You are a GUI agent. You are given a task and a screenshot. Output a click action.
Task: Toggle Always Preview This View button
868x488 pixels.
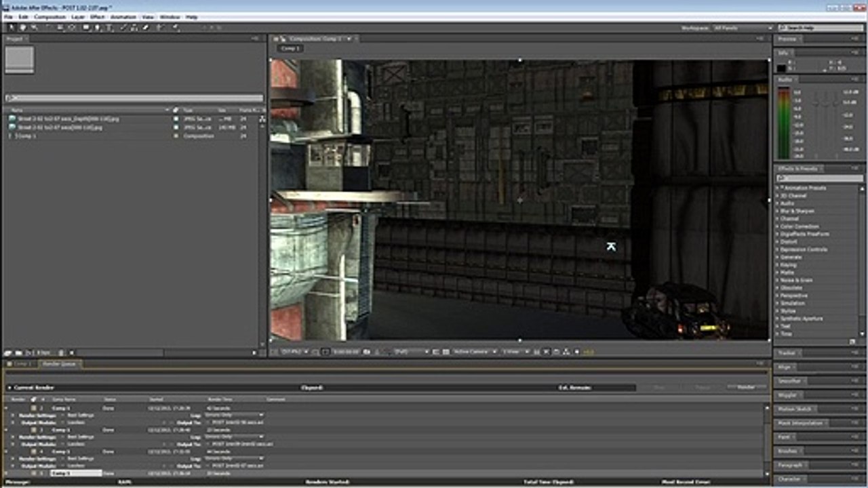tap(275, 352)
